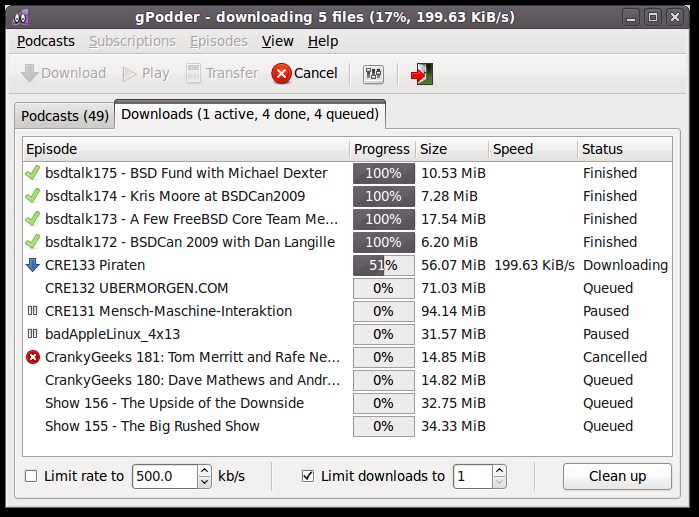
Task: Click the 199.63 KiB/s speed value
Action: [x=535, y=265]
